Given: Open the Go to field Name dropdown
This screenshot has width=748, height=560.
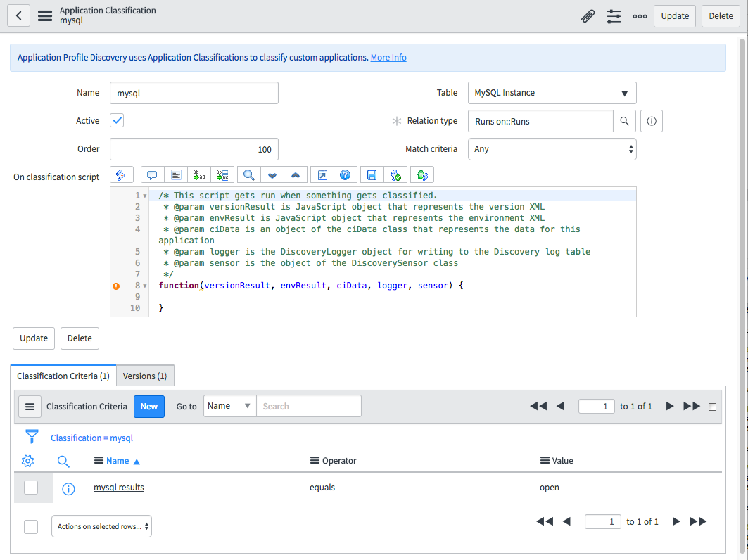Looking at the screenshot, I should (230, 406).
